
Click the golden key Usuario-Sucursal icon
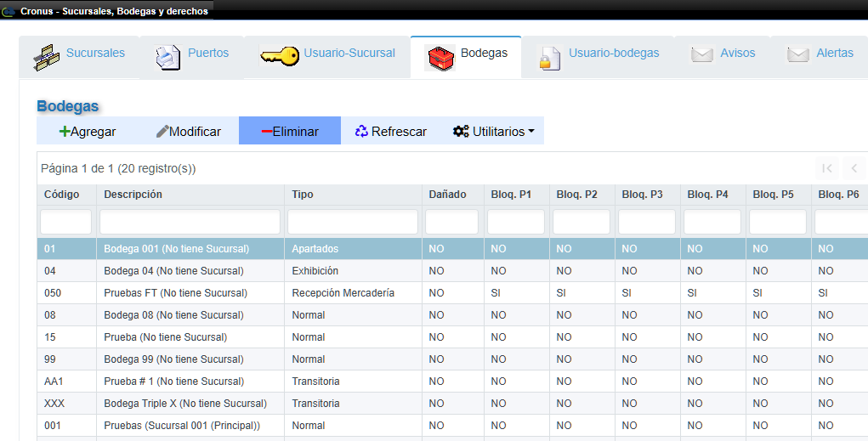[x=279, y=57]
